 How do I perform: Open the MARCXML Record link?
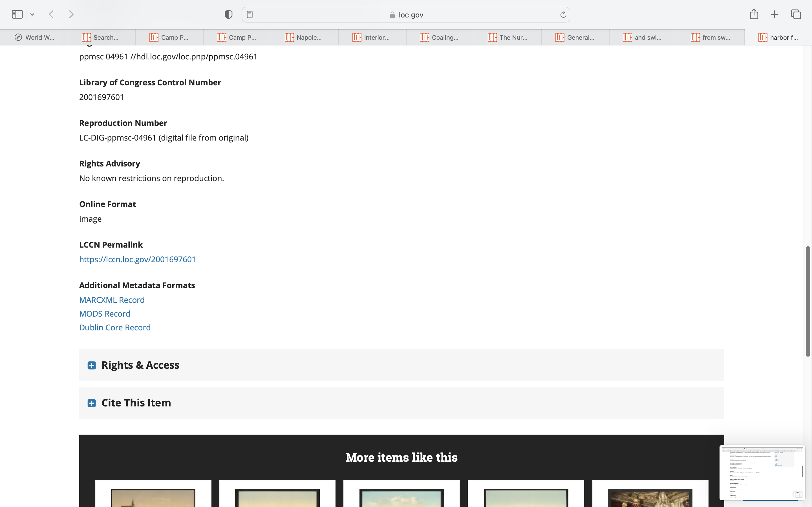(x=112, y=300)
